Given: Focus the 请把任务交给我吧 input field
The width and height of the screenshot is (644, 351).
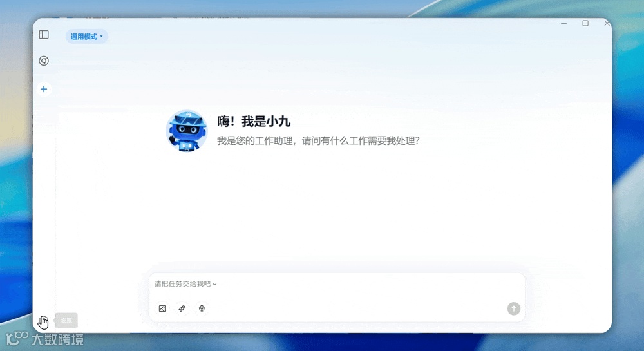Looking at the screenshot, I should (x=337, y=283).
